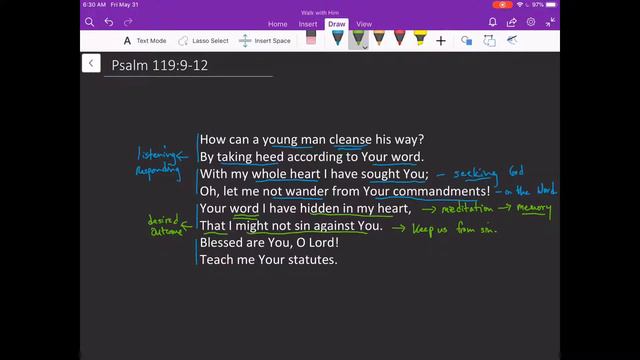This screenshot has width=640, height=360.
Task: Go back with the page chevron
Action: click(91, 63)
